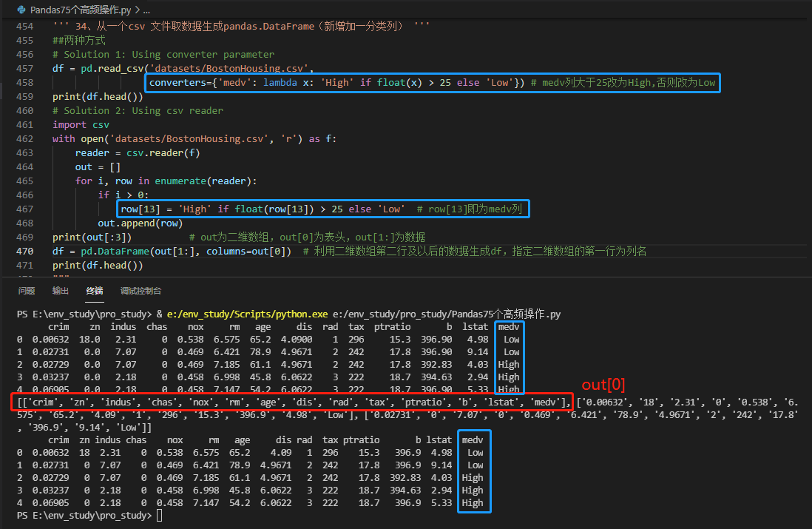Click 'pd.DataFrame(out[1:], columns=out[0])' code

(186, 252)
